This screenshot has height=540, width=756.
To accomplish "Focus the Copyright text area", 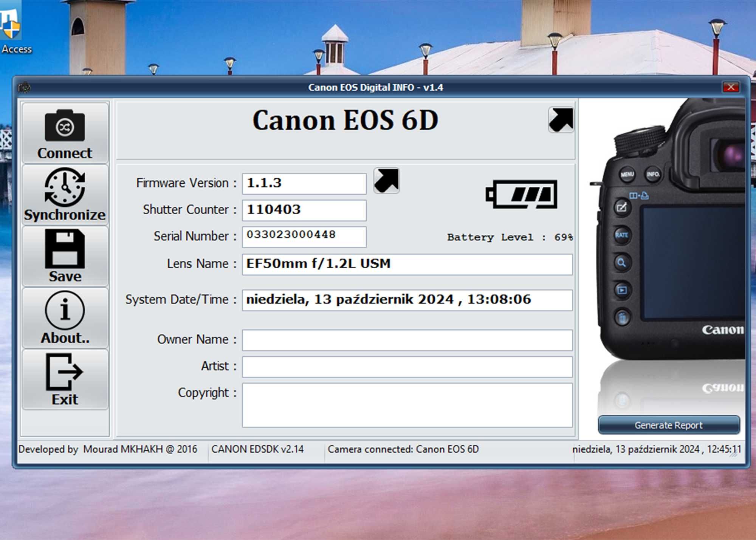I will (407, 405).
